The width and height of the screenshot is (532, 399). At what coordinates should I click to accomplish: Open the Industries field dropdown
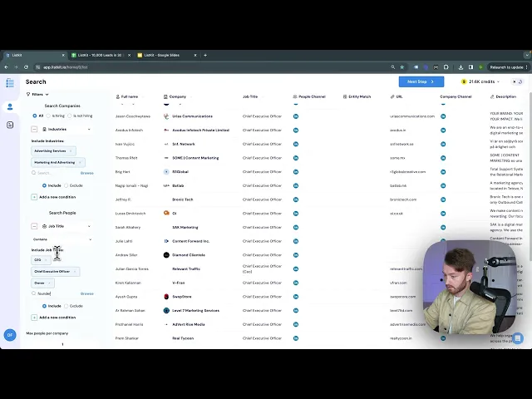[66, 130]
